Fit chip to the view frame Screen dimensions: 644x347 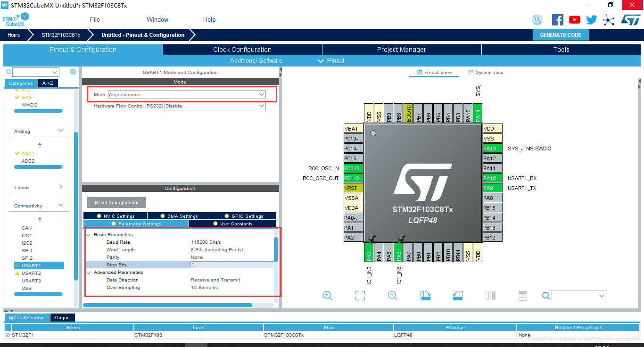coord(360,295)
